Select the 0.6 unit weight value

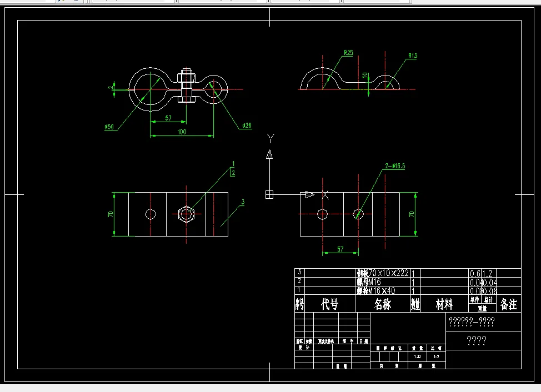coord(475,274)
